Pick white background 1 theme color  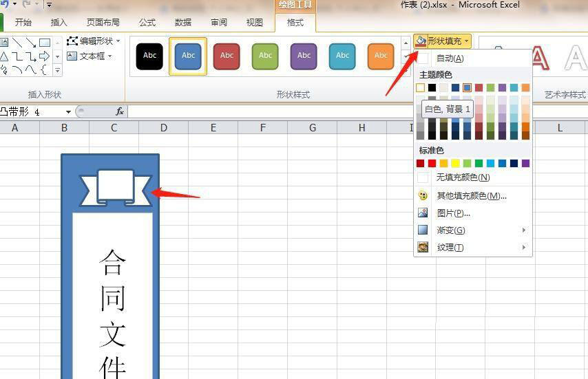point(421,88)
